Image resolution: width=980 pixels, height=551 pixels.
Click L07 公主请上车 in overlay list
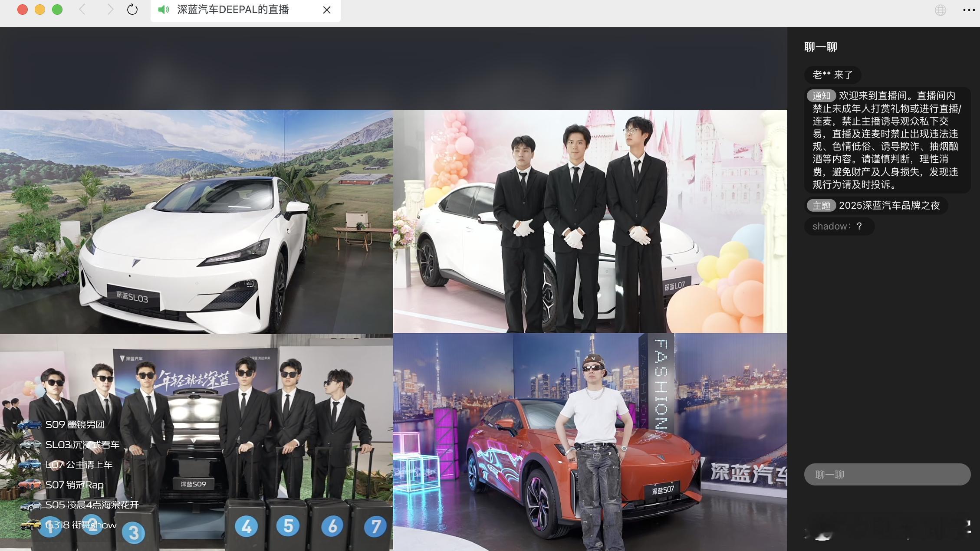pos(79,464)
